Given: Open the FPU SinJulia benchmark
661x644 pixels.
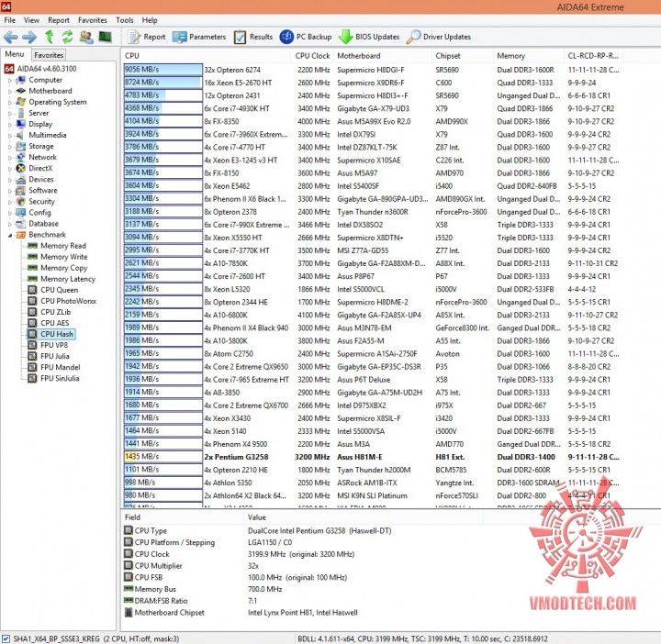Looking at the screenshot, I should point(60,378).
